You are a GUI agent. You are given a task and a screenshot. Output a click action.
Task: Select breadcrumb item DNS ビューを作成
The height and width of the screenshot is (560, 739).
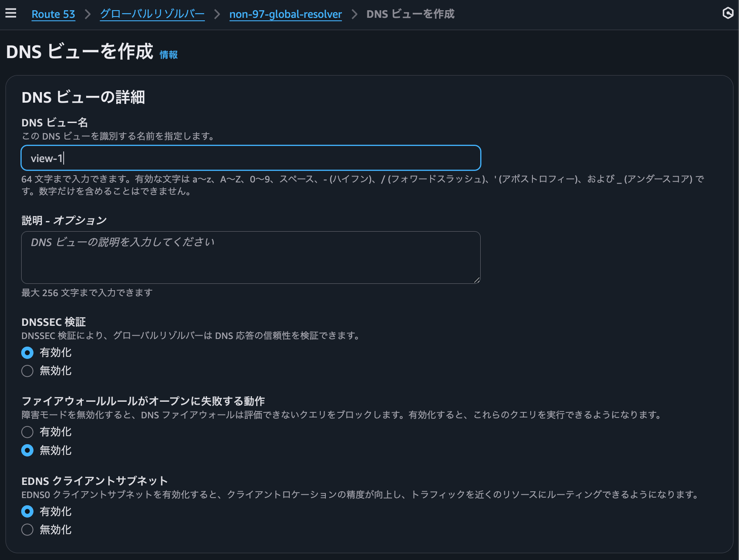point(410,14)
